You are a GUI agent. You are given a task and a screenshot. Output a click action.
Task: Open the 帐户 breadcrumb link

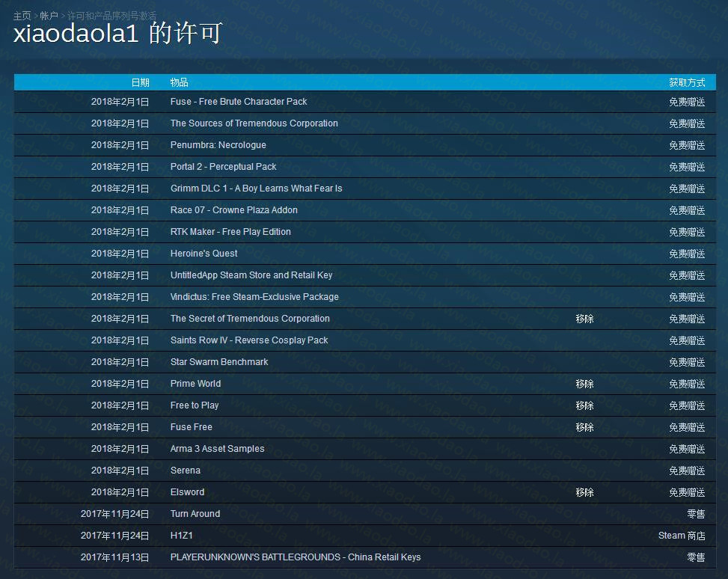click(x=49, y=16)
